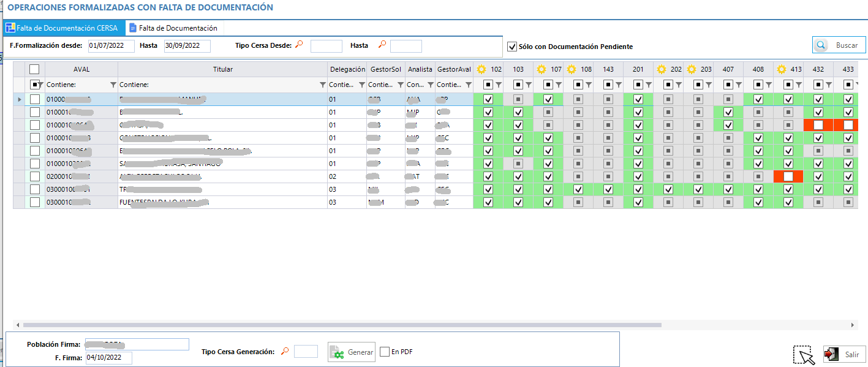
Task: Open the filter funnel of column 103
Action: point(528,85)
